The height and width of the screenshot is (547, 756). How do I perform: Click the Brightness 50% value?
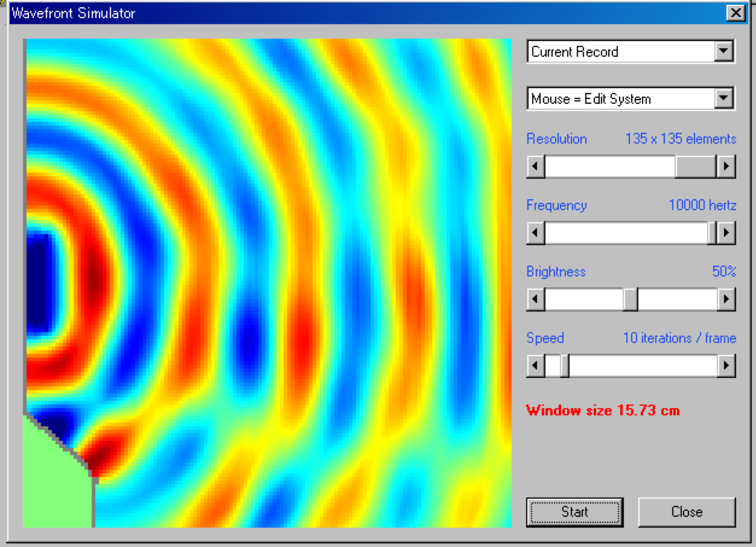724,272
